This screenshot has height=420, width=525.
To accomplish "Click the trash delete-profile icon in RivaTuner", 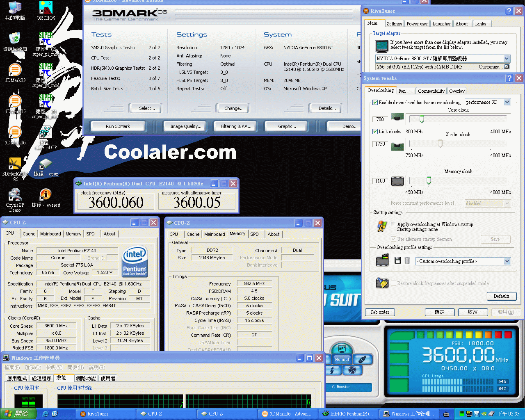I will (x=407, y=261).
